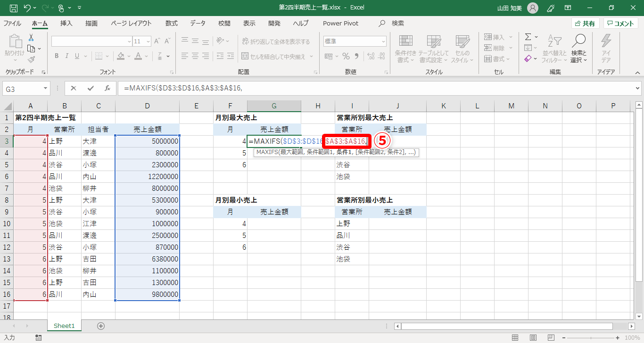Open the font name dropdown
Image resolution: width=644 pixels, height=343 pixels.
tap(129, 41)
